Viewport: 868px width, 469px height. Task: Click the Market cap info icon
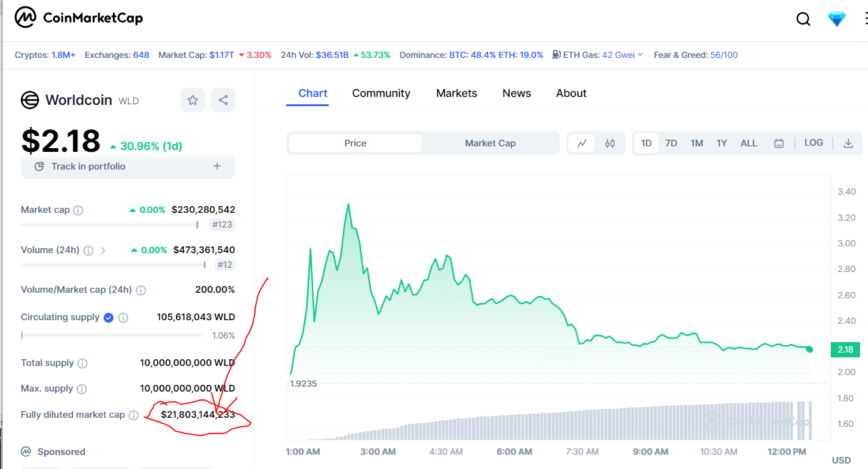coord(78,210)
